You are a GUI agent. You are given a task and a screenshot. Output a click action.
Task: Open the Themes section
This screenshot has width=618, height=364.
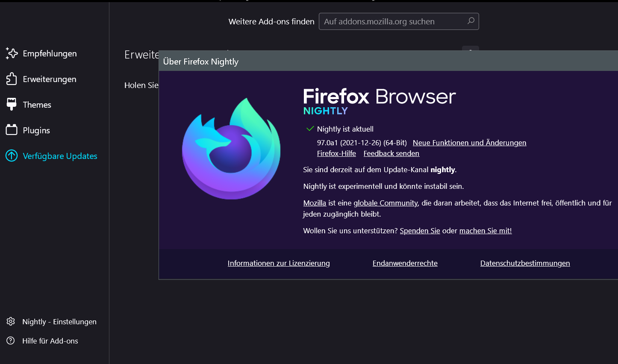pyautogui.click(x=37, y=105)
